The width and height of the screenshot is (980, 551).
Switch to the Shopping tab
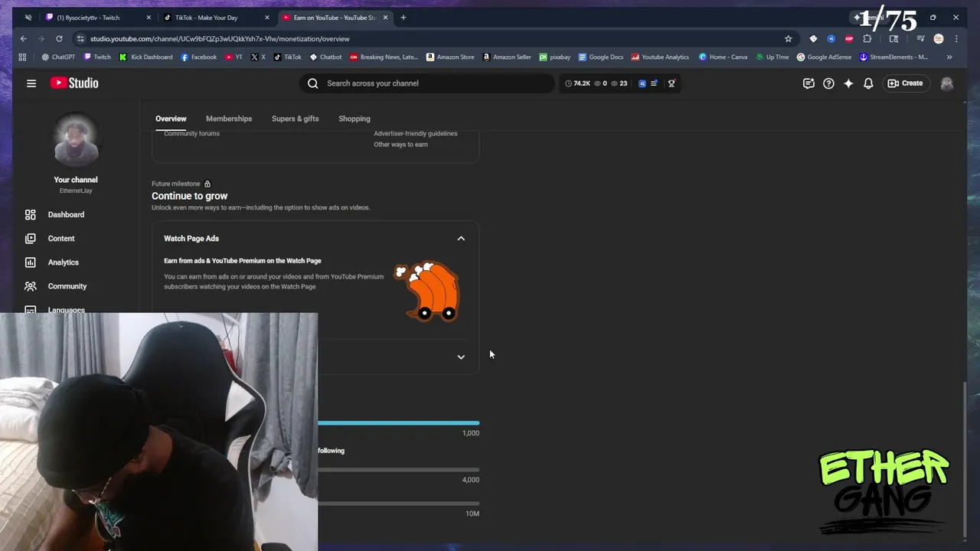(x=354, y=119)
